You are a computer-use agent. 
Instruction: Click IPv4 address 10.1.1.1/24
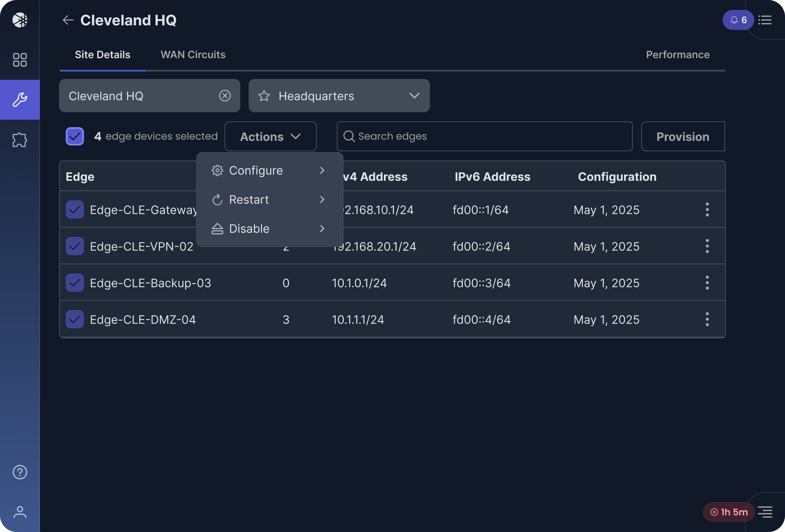pos(358,319)
